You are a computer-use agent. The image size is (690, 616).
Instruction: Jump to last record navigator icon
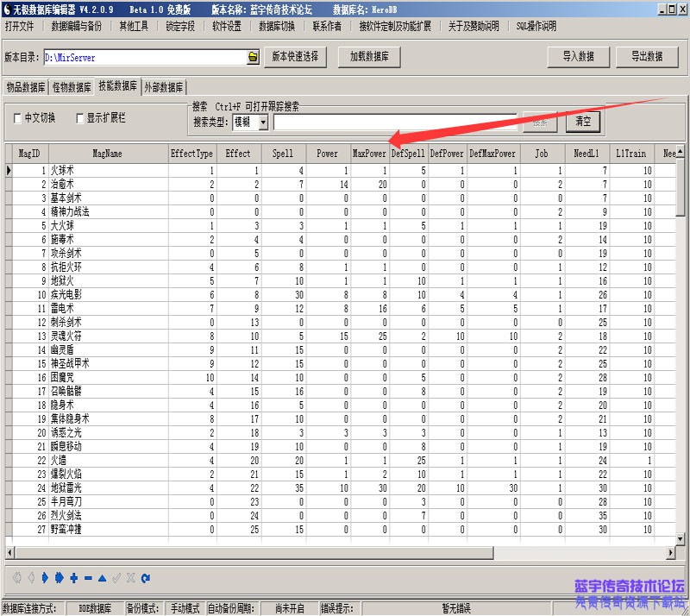tap(60, 577)
